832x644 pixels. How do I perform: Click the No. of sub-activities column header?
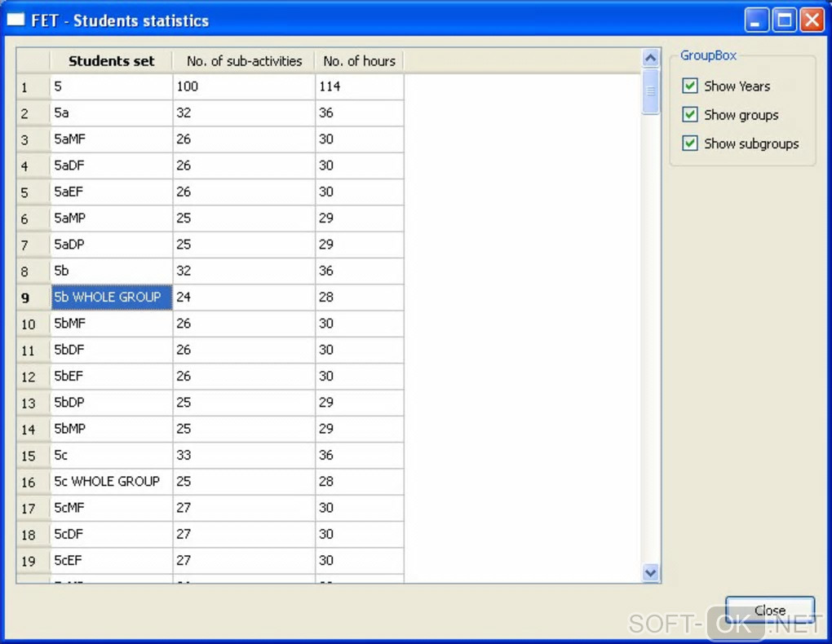click(x=244, y=61)
